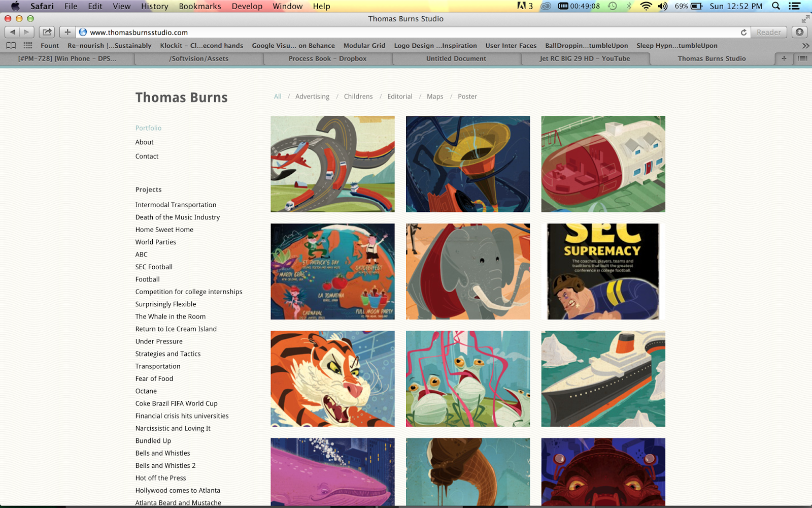Filter portfolio by Maps
Viewport: 812px width, 508px height.
point(435,97)
